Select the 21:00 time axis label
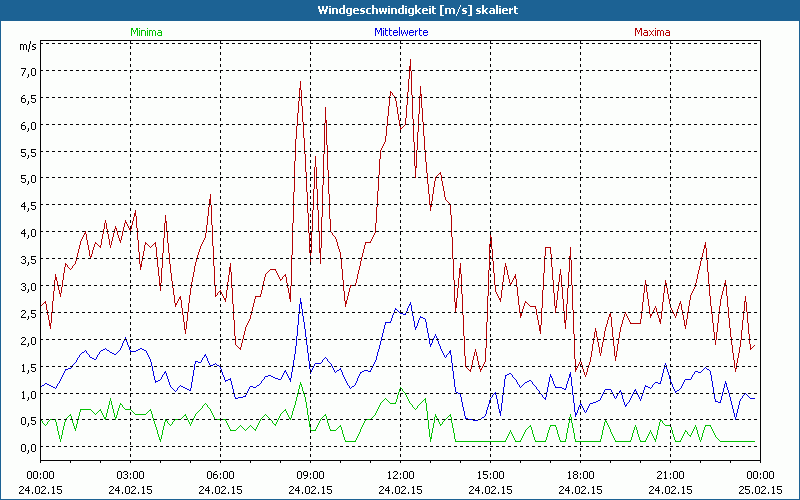 pyautogui.click(x=671, y=475)
